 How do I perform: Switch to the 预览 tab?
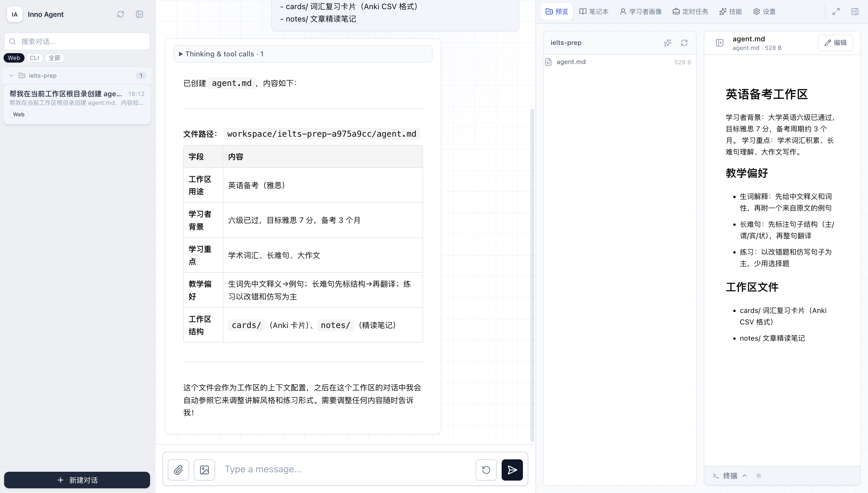(557, 12)
